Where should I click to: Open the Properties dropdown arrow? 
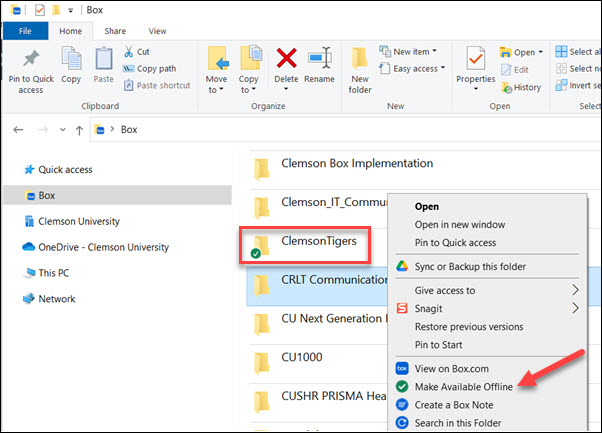pos(476,89)
